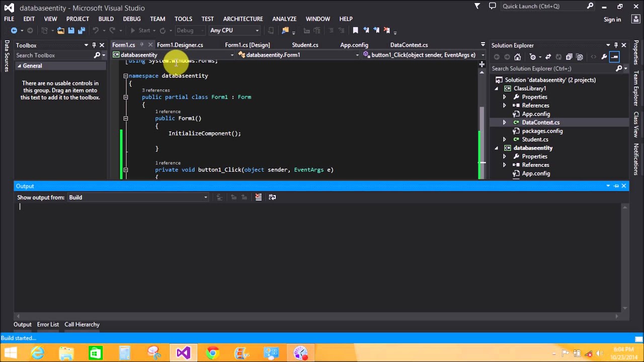Click the Save All icon

(81, 31)
